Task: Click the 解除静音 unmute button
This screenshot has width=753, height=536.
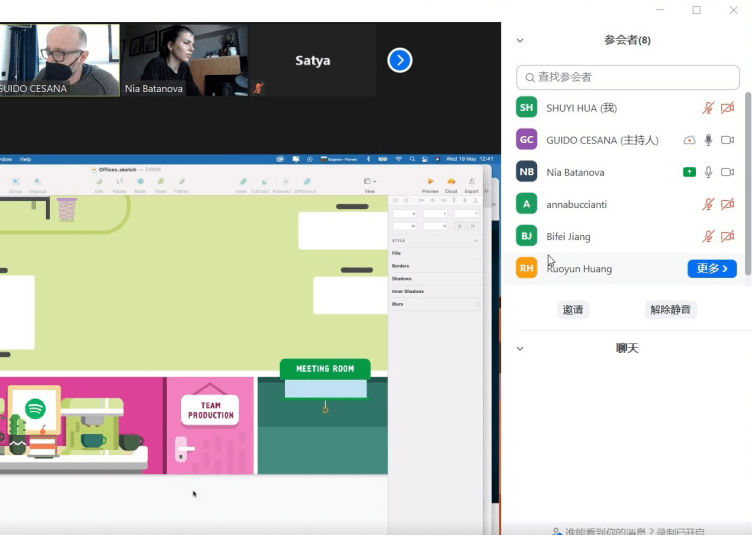Action: point(670,310)
